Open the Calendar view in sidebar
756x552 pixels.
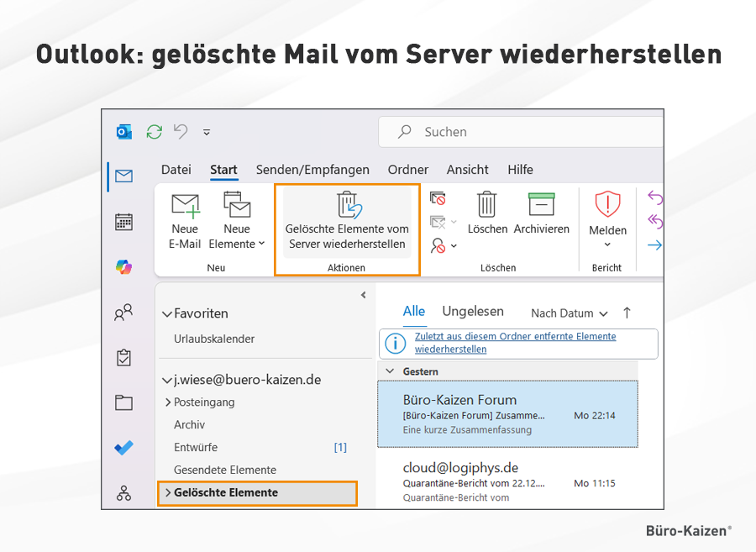tap(124, 222)
